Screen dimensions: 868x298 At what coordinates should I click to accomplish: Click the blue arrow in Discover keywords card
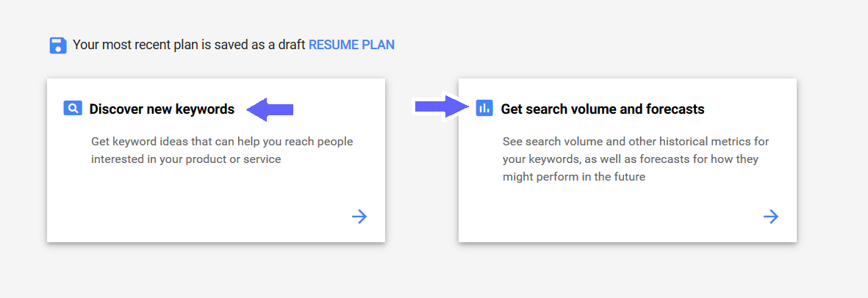(359, 217)
